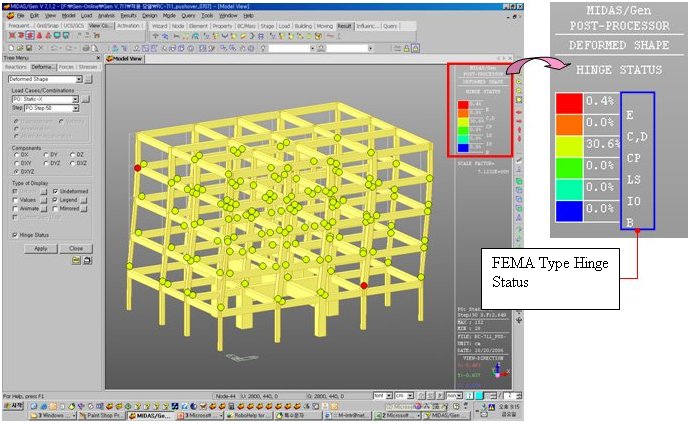Viewport: 691px width, 424px height.
Task: Click the Open file icon
Action: point(20,48)
